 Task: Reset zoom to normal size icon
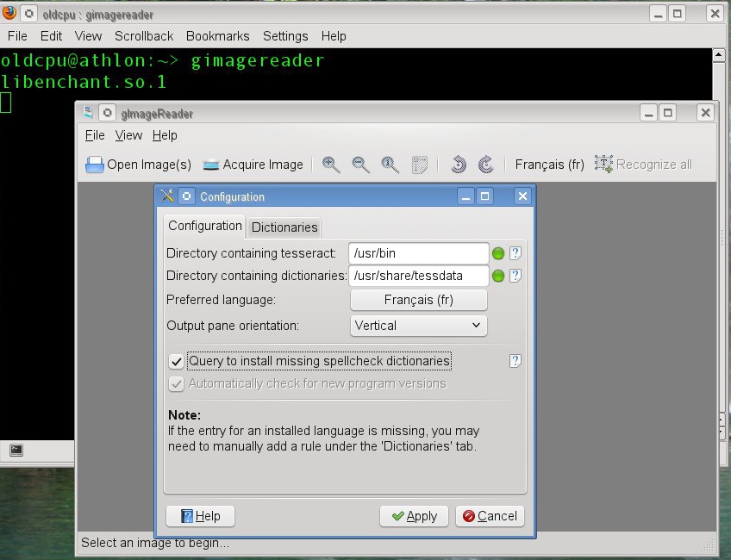click(390, 165)
